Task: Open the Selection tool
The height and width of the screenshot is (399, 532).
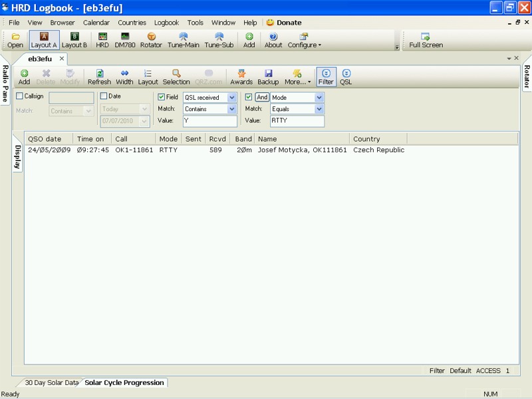Action: [x=176, y=77]
